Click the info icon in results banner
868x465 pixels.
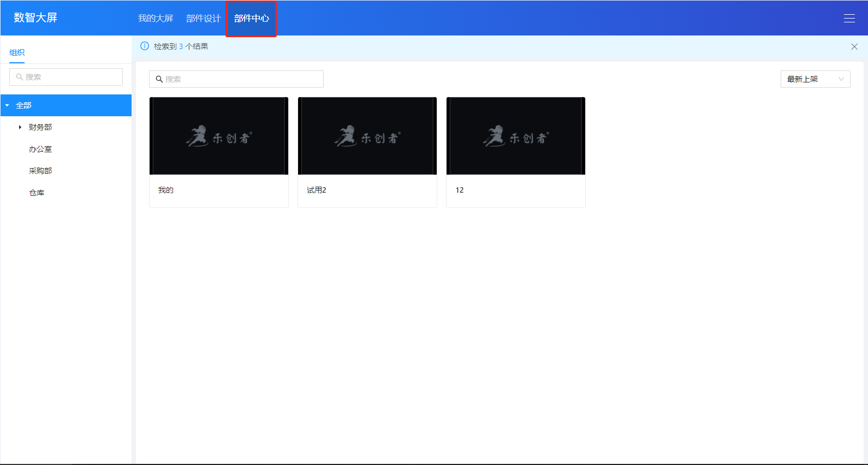pyautogui.click(x=145, y=46)
